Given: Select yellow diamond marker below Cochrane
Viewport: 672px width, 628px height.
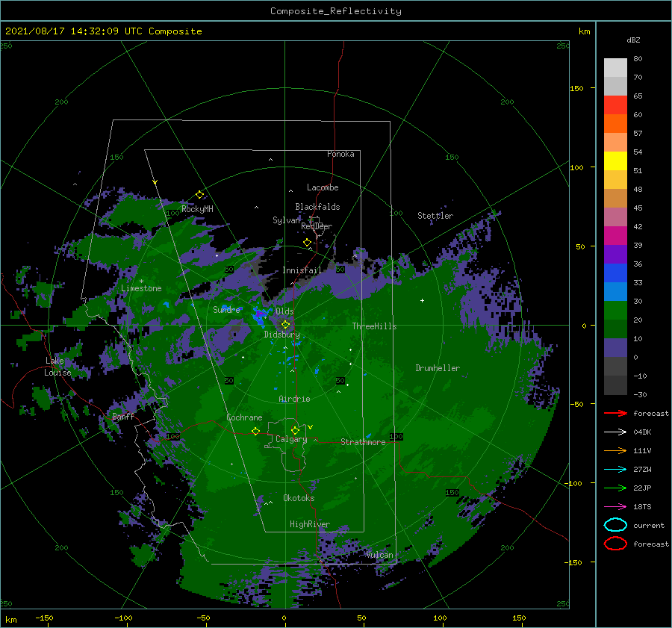Looking at the screenshot, I should [x=256, y=431].
